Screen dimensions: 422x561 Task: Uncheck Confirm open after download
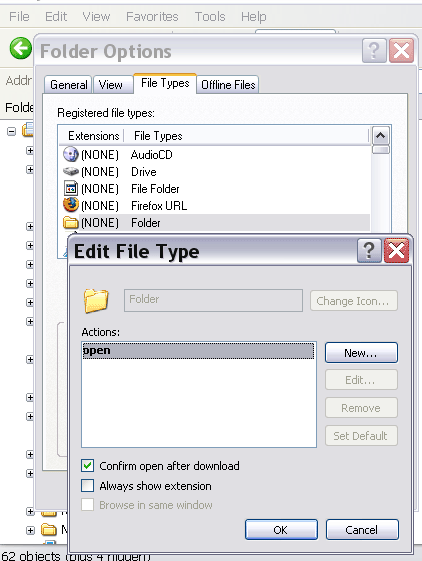tap(87, 466)
